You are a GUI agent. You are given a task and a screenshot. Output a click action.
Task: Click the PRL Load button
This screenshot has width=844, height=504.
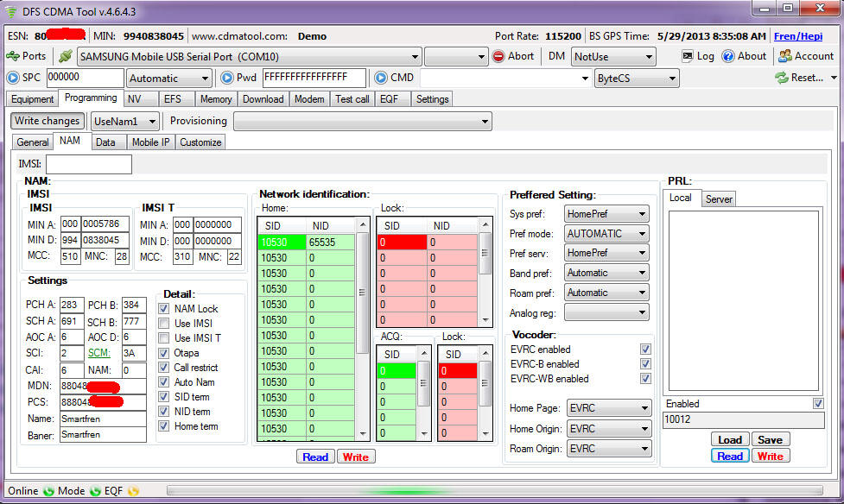pos(730,439)
